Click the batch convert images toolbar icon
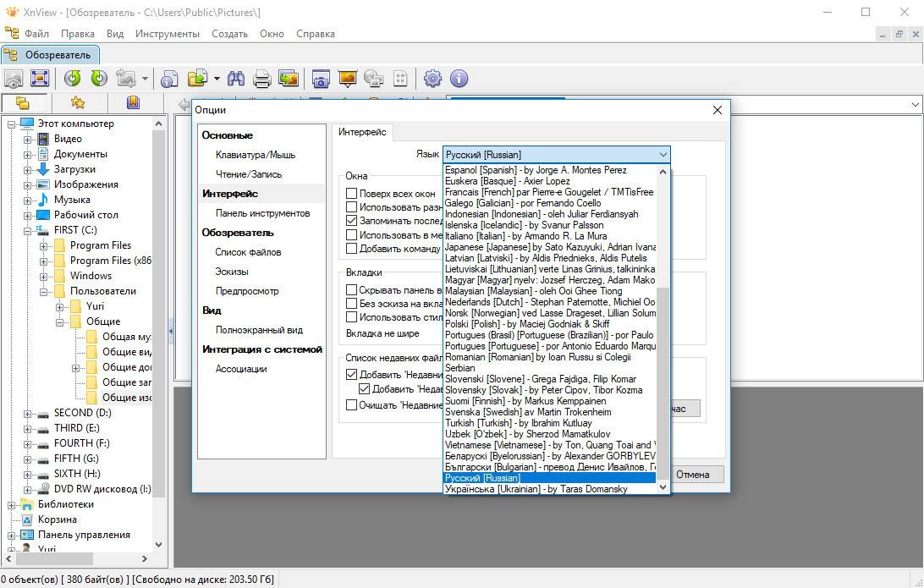Viewport: 924px width, 588px height. (289, 78)
